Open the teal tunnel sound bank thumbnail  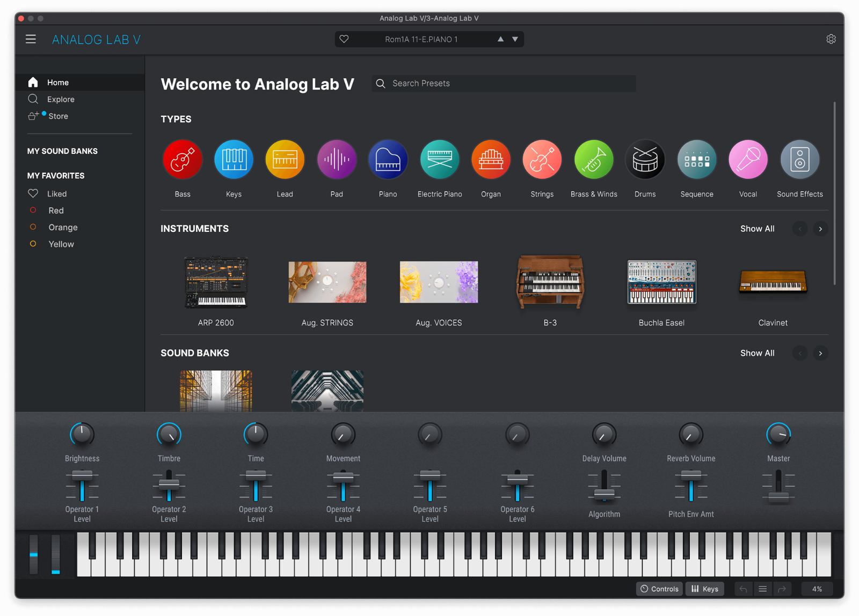tap(327, 391)
